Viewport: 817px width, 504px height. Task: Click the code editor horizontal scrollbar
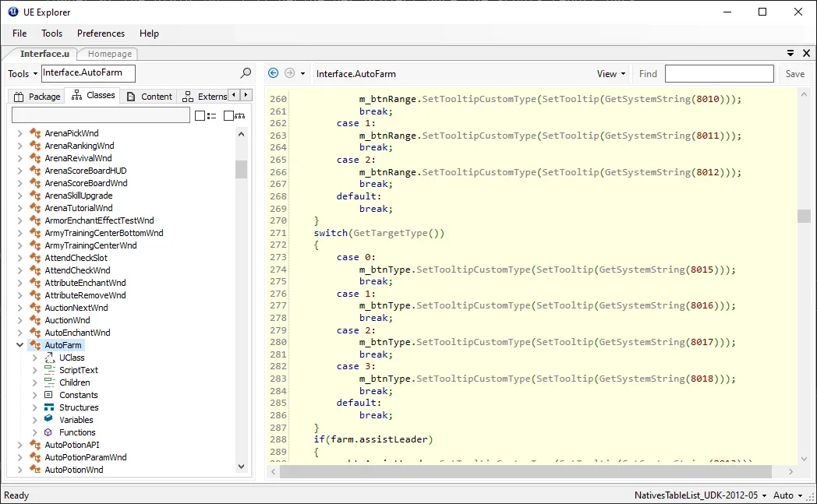[525, 471]
